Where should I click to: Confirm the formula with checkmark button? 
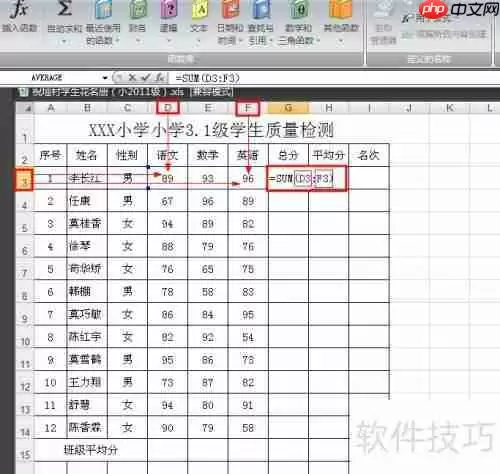click(x=146, y=78)
